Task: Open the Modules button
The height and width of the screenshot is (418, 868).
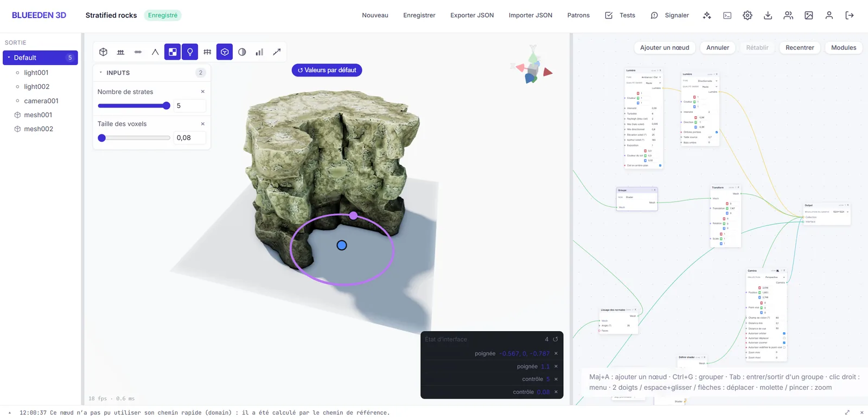Action: (x=844, y=48)
